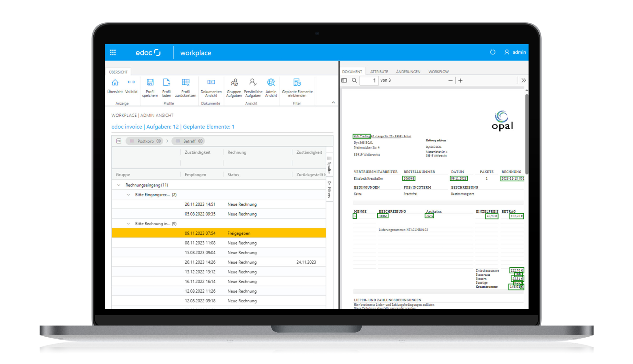Open the Workflow tab

(x=438, y=71)
